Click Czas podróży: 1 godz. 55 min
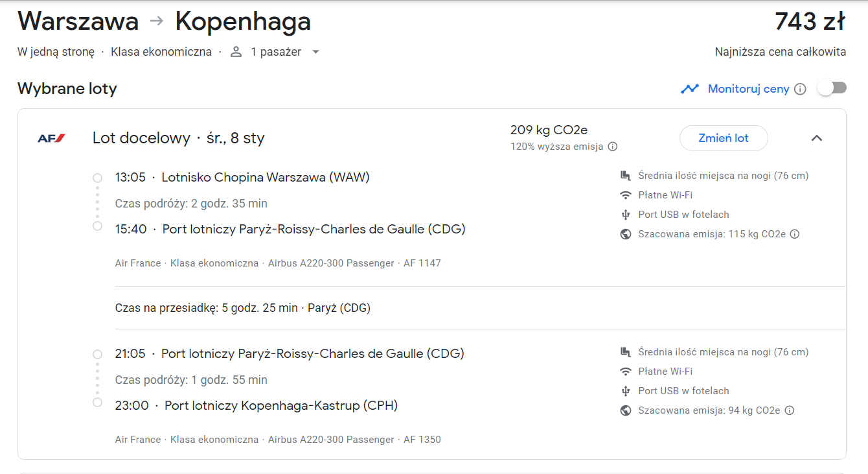 (x=191, y=380)
